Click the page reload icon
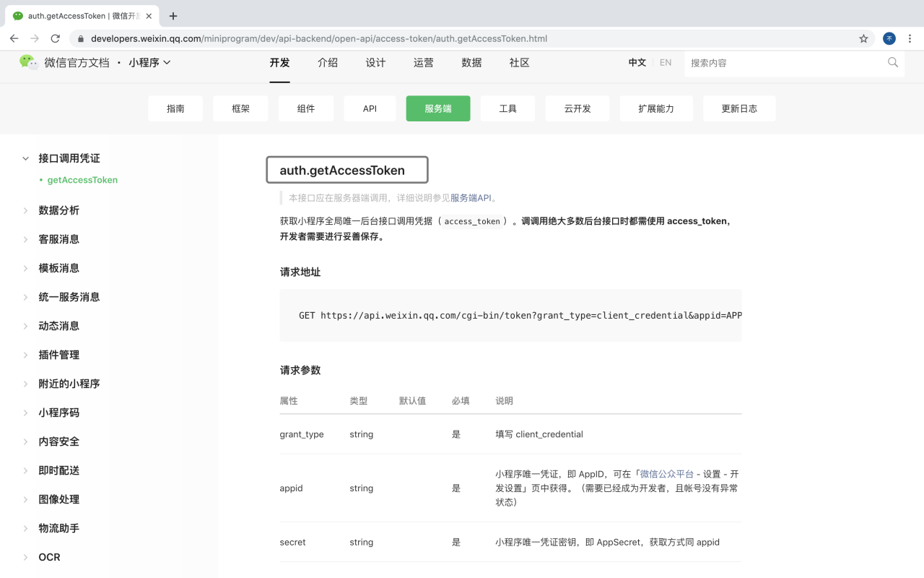924x578 pixels. (55, 38)
